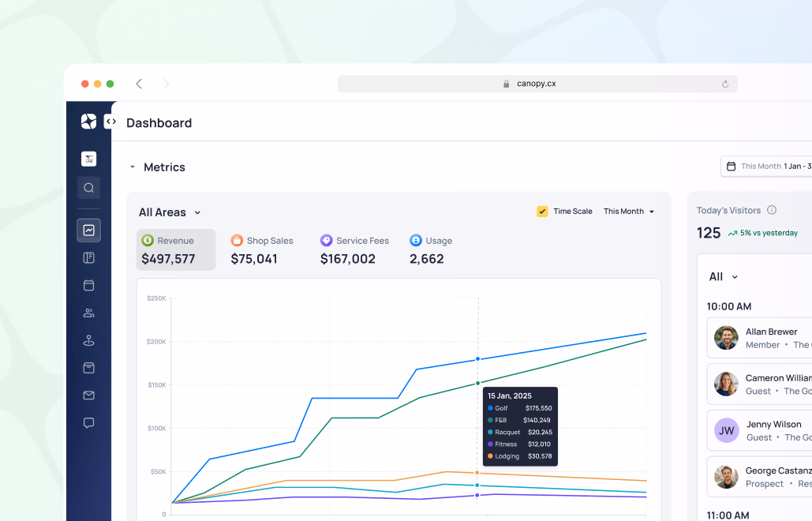The height and width of the screenshot is (521, 812).
Task: Click the F&B data point on chart
Action: (477, 383)
